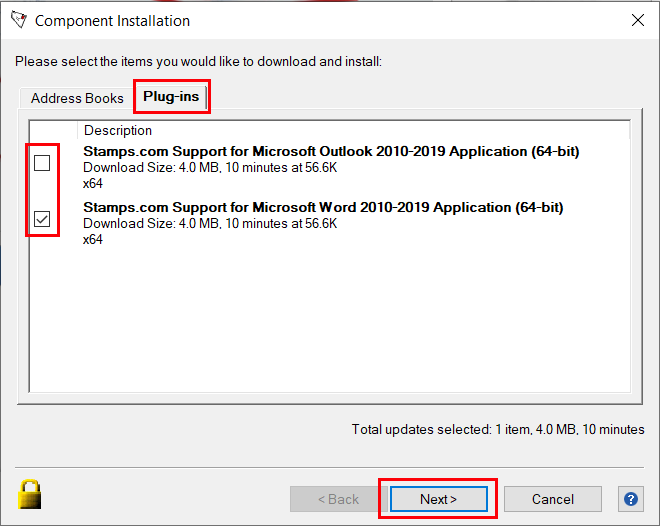Click the Description column header
Screen dimensions: 660x526
[118, 130]
